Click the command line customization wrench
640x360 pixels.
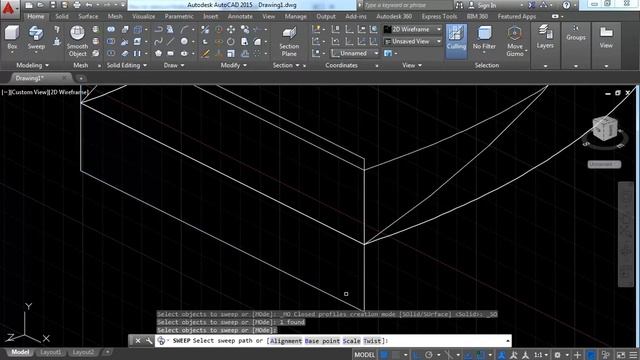149,340
